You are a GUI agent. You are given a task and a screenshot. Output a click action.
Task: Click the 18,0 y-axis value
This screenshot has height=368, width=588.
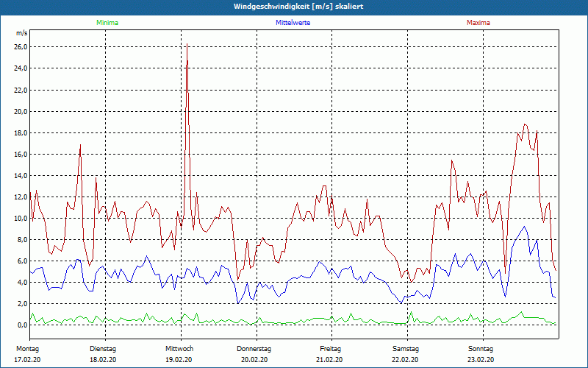coord(21,133)
